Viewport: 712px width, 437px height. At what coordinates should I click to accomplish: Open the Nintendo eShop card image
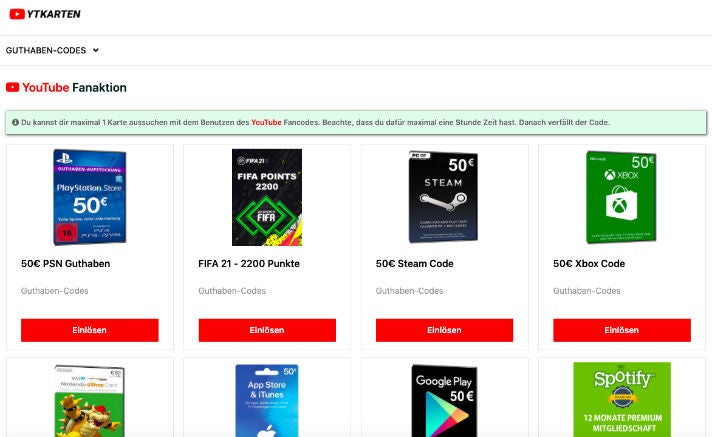(89, 401)
